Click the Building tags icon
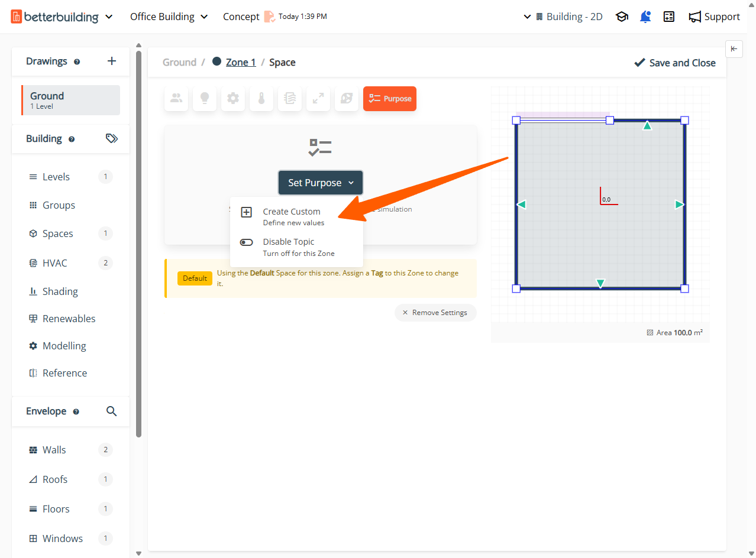 coord(111,138)
